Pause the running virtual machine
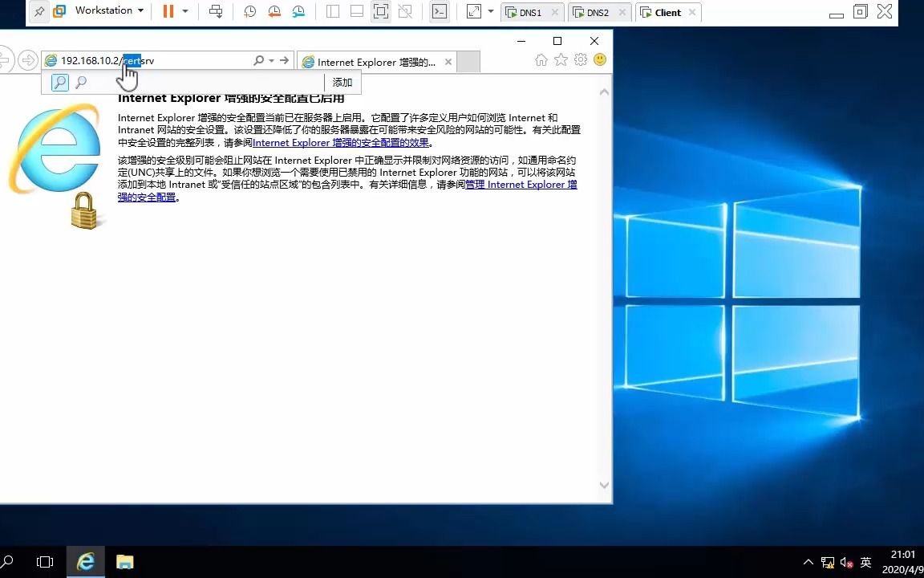The height and width of the screenshot is (578, 924). (168, 12)
